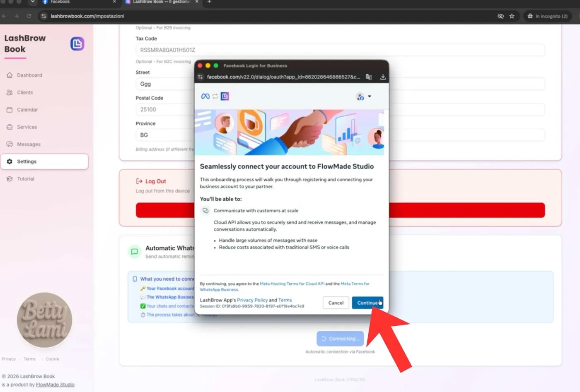Click the eye-slash tracking icon in address bar
This screenshot has width=580, height=392.
(x=500, y=16)
